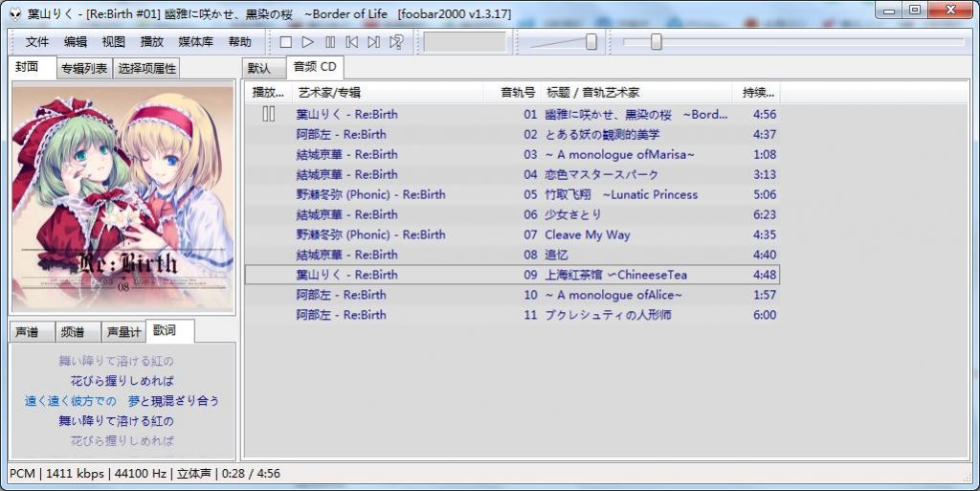Viewport: 980px width, 491px height.
Task: Open the 编辑 menu
Action: pyautogui.click(x=75, y=42)
